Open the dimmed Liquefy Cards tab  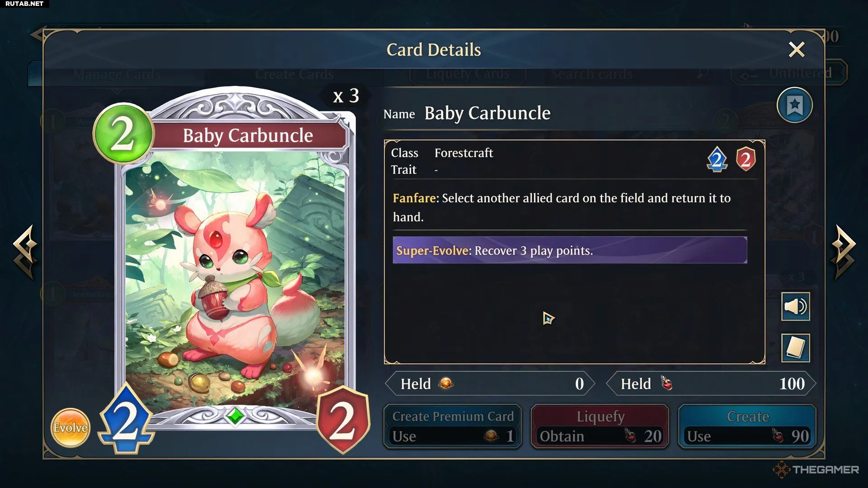[x=468, y=74]
